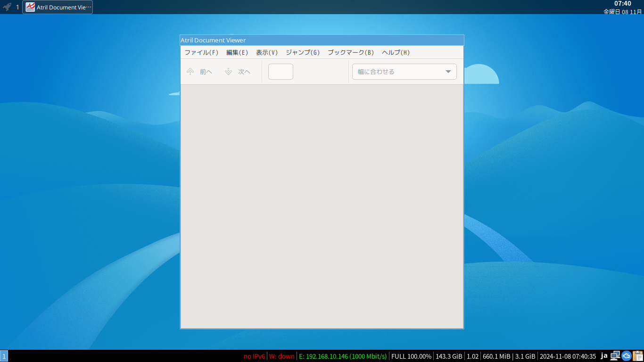Click the page number input box
Image resolution: width=644 pixels, height=362 pixels.
pos(281,72)
